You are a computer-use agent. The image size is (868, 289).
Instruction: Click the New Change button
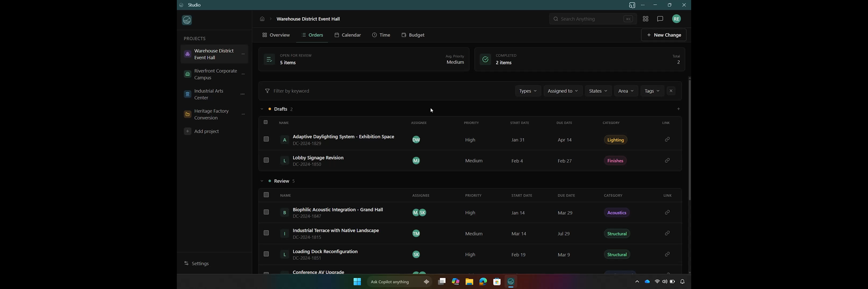(664, 35)
